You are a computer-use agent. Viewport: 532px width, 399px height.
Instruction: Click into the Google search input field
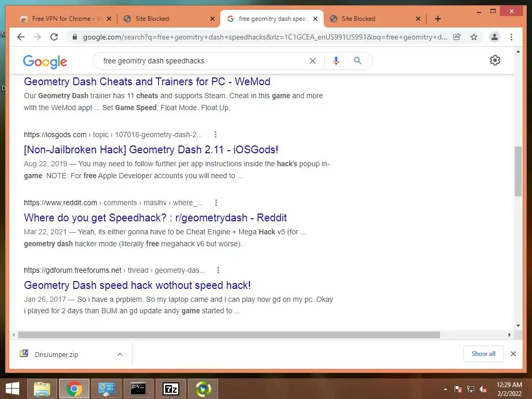click(204, 61)
